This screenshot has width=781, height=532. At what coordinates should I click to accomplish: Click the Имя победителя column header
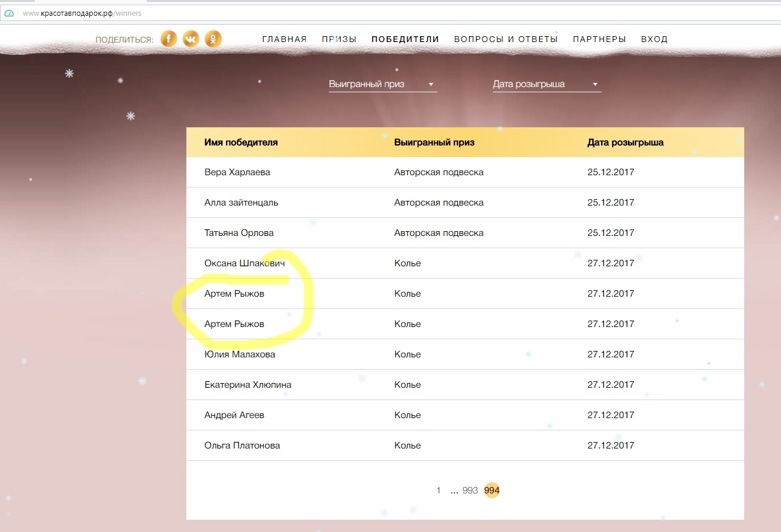(241, 142)
